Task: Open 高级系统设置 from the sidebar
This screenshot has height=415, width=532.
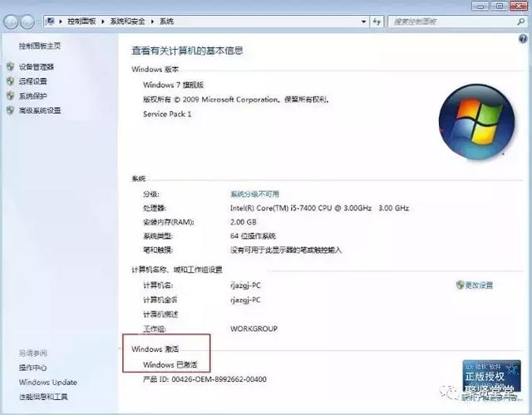Action: [x=40, y=111]
